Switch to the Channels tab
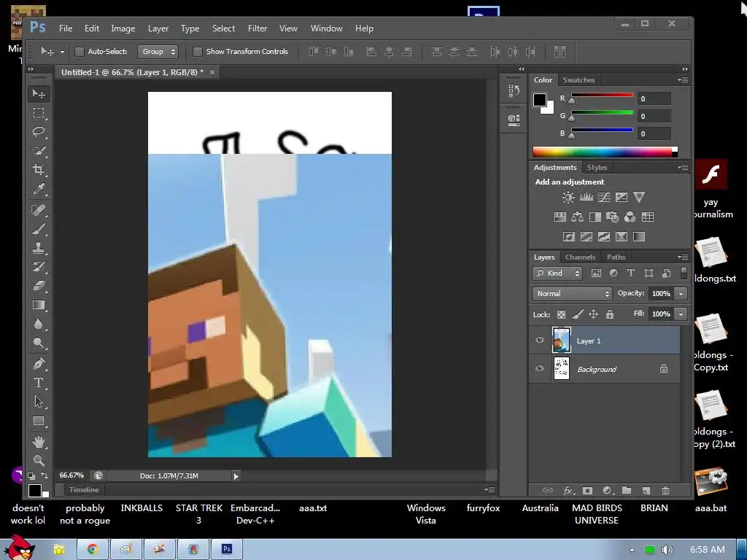The height and width of the screenshot is (560, 747). click(580, 257)
